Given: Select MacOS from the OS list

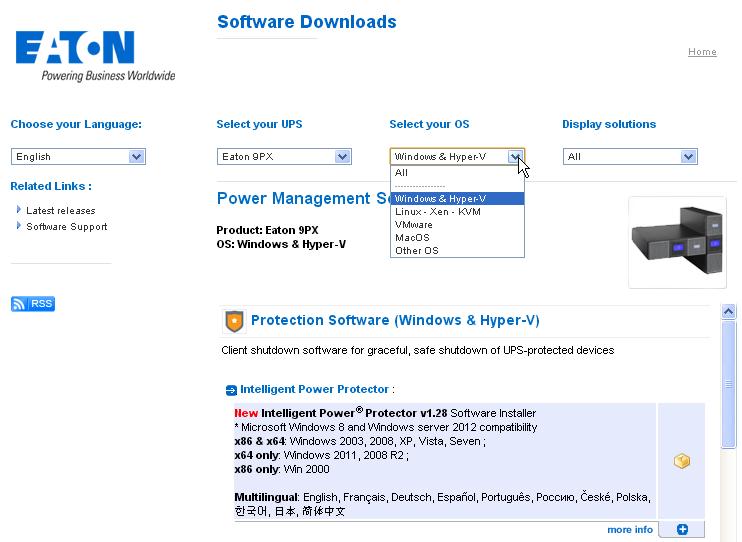Looking at the screenshot, I should (457, 238).
